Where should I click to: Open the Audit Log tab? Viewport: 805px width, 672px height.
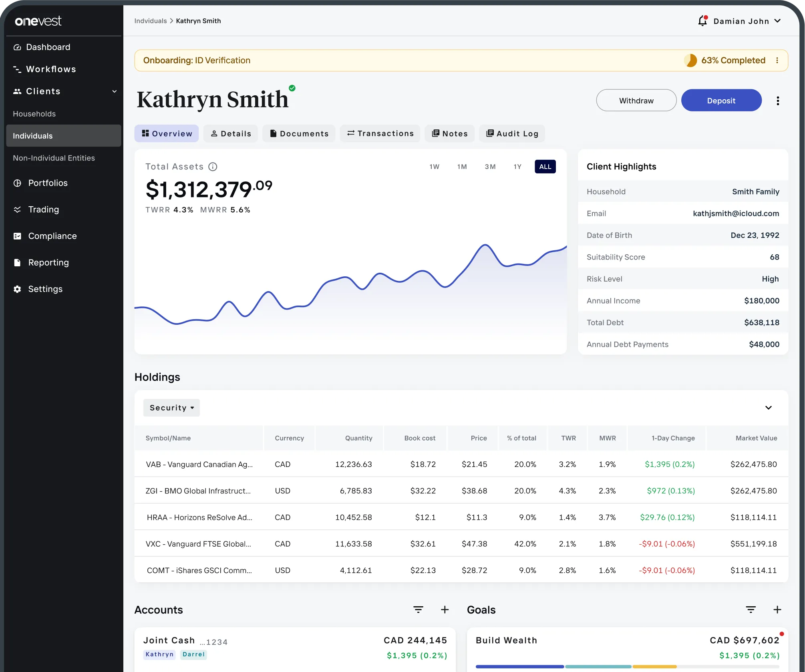tap(512, 133)
